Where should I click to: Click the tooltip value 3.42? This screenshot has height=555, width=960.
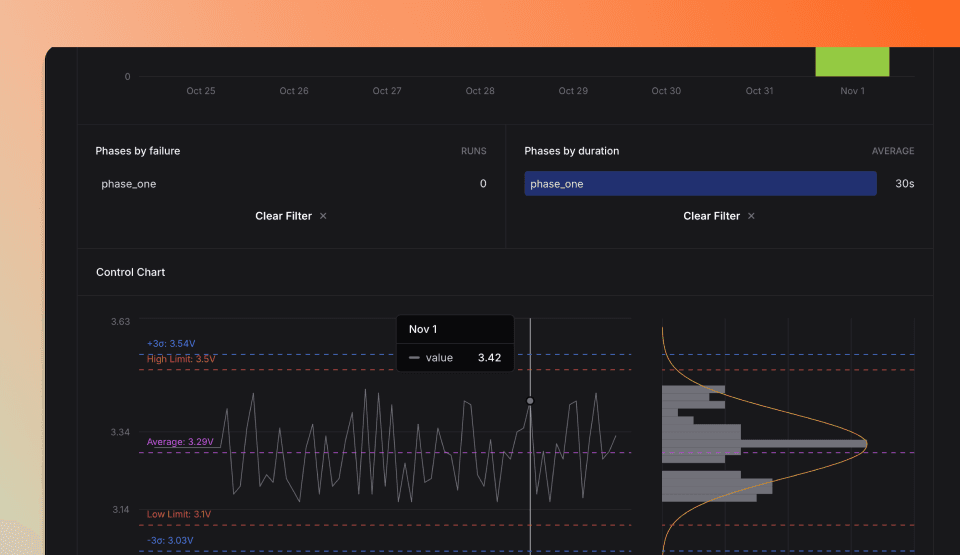click(489, 358)
